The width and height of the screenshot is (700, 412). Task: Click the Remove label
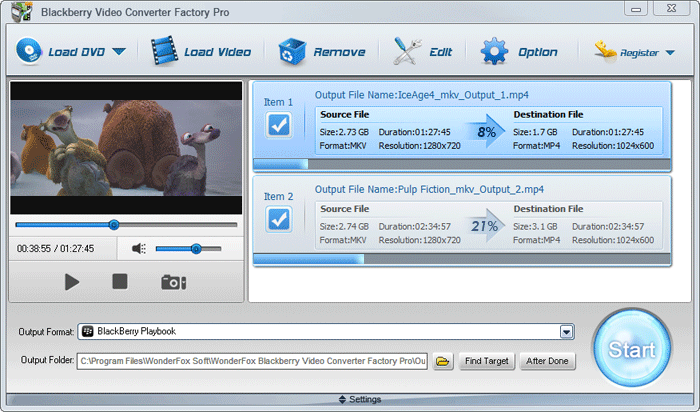pos(339,52)
